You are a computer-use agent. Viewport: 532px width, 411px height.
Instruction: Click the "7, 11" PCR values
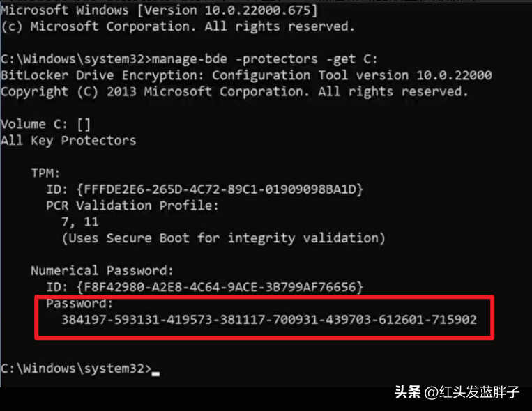coord(80,222)
